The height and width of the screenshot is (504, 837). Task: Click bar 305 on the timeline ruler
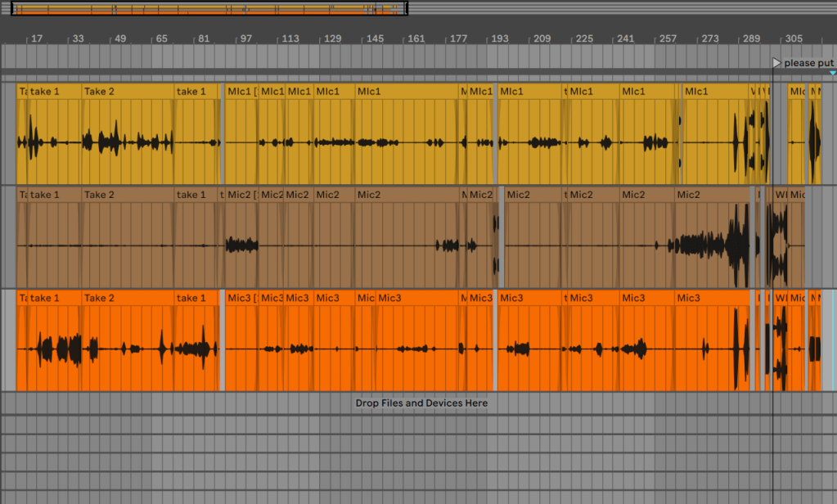793,38
